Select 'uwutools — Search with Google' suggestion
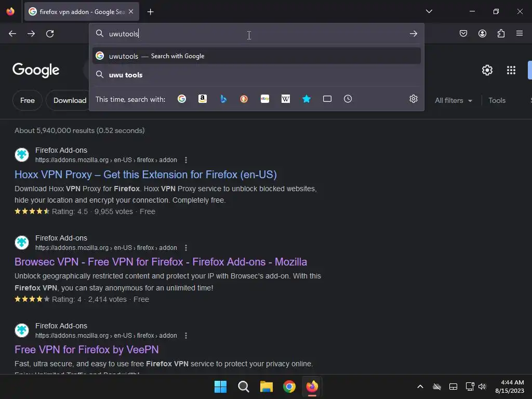 pyautogui.click(x=257, y=56)
